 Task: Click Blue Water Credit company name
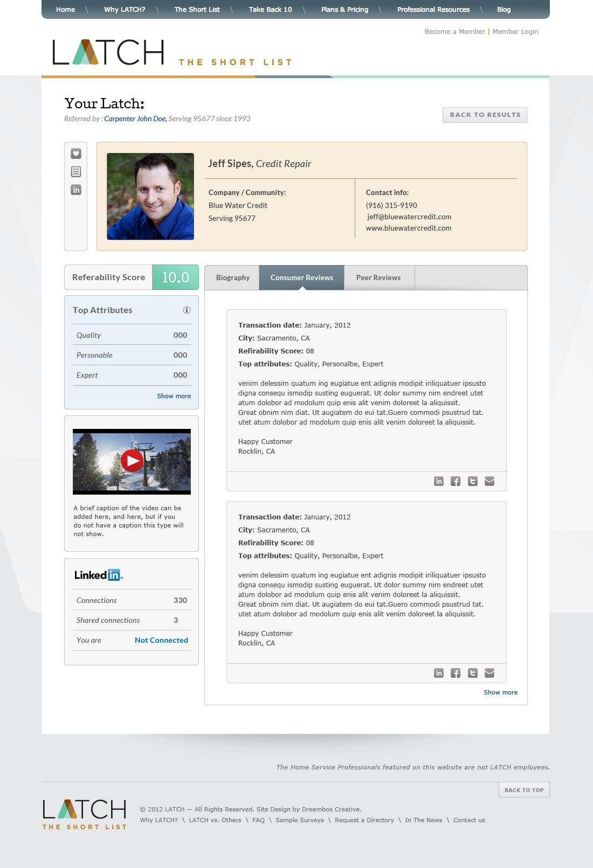tap(238, 205)
